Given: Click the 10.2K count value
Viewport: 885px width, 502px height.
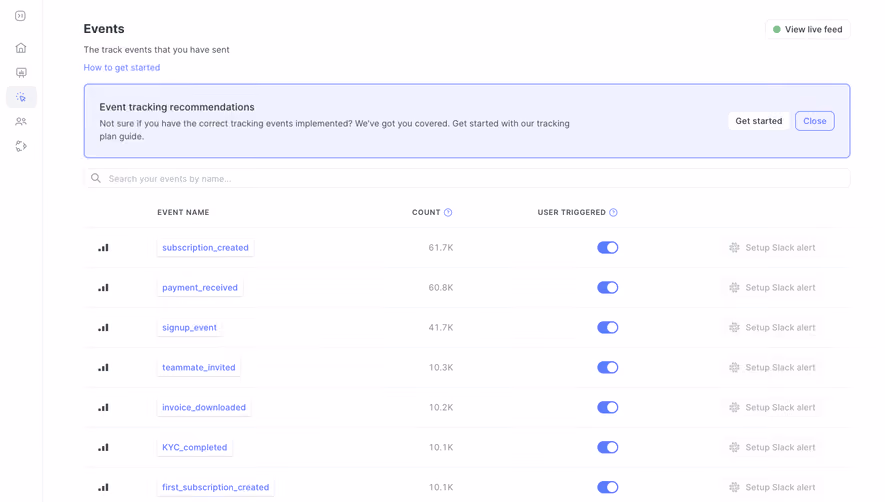Looking at the screenshot, I should click(x=441, y=407).
